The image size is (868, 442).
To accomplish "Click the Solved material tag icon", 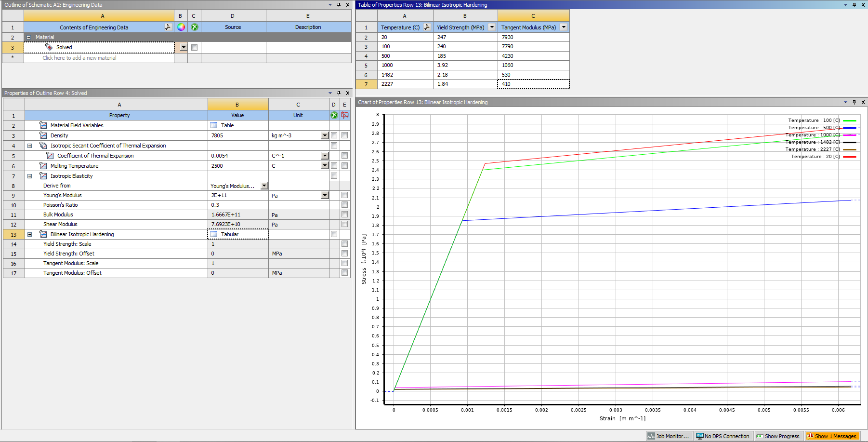I will tap(49, 47).
